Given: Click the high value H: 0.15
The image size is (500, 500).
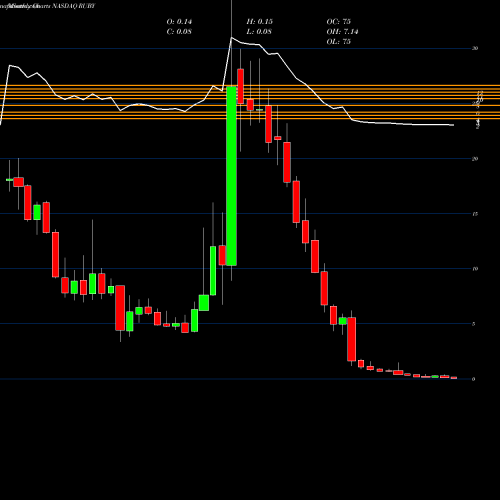Looking at the screenshot, I should point(259,22).
